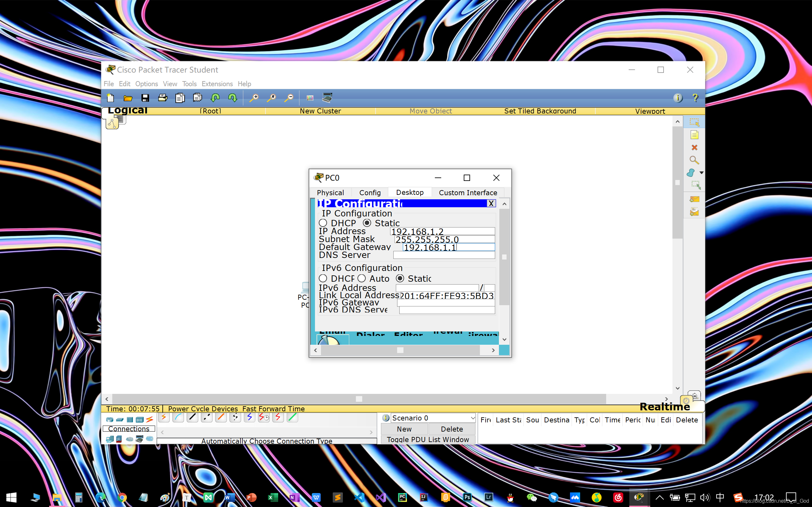Click the Zoom In magnifier icon
The width and height of the screenshot is (812, 507).
pyautogui.click(x=254, y=98)
